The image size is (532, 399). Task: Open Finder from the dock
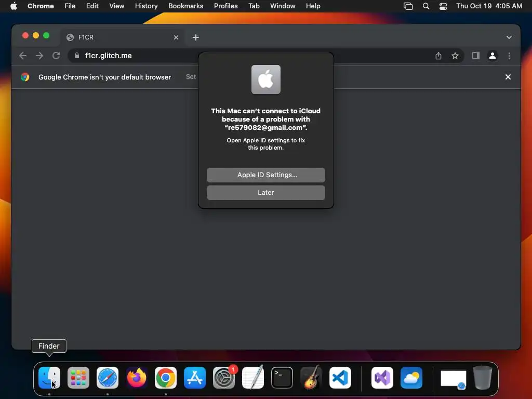pyautogui.click(x=49, y=377)
